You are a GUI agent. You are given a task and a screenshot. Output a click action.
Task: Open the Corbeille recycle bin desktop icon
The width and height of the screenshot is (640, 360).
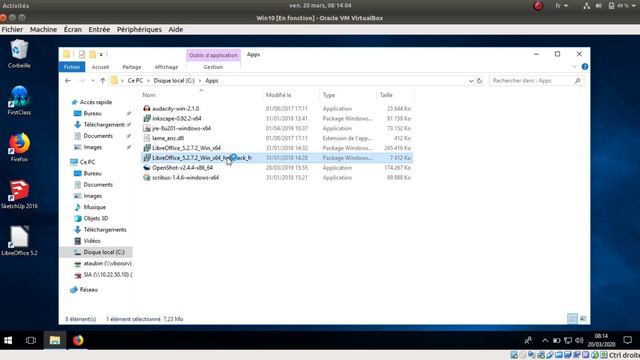coord(19,54)
